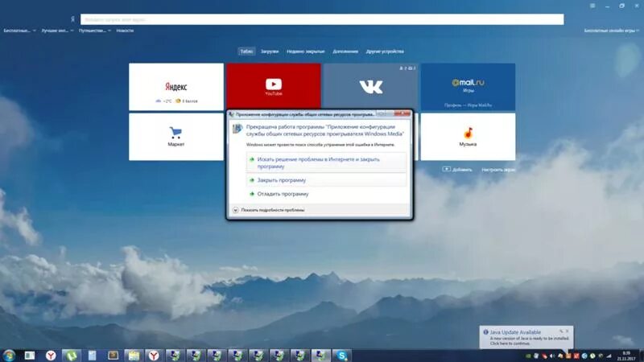This screenshot has height=362, width=644.
Task: Click the first Yandex browser taskbar icon
Action: point(51,356)
